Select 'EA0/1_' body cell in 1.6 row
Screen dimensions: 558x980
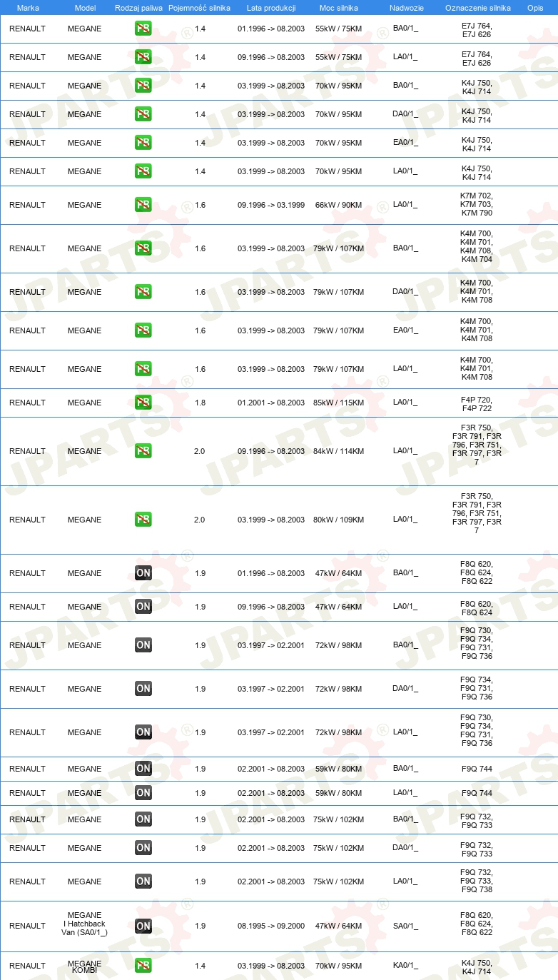point(405,330)
